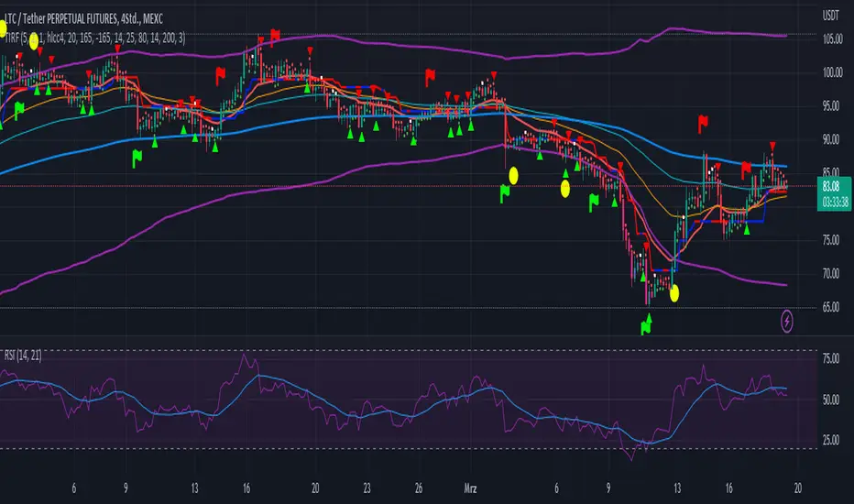Open the TIRF indicator legend settings
Screen dimensions: 854x504
94,38
